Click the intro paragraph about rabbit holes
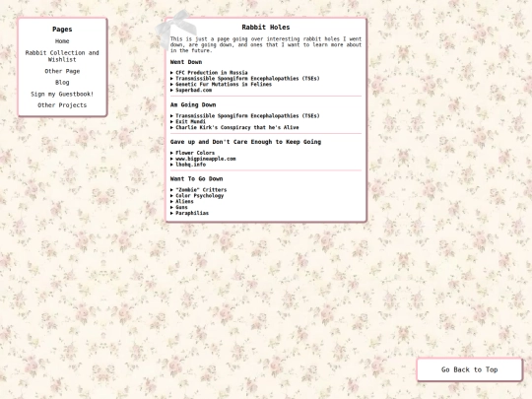The width and height of the screenshot is (532, 399). click(x=266, y=44)
